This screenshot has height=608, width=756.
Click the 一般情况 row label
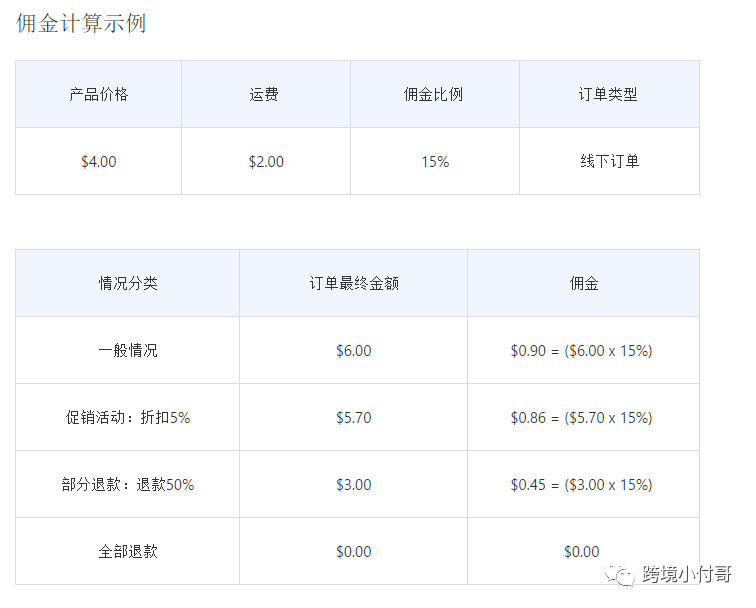(x=127, y=351)
